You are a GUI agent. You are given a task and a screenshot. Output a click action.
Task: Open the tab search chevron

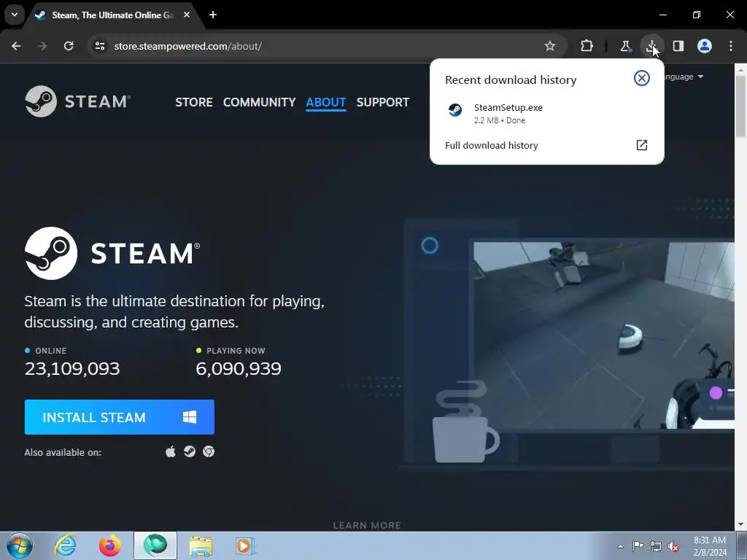pos(15,15)
